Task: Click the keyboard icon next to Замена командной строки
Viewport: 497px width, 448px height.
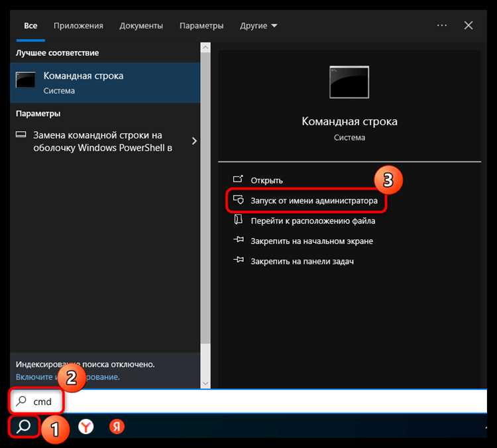Action: tap(21, 135)
